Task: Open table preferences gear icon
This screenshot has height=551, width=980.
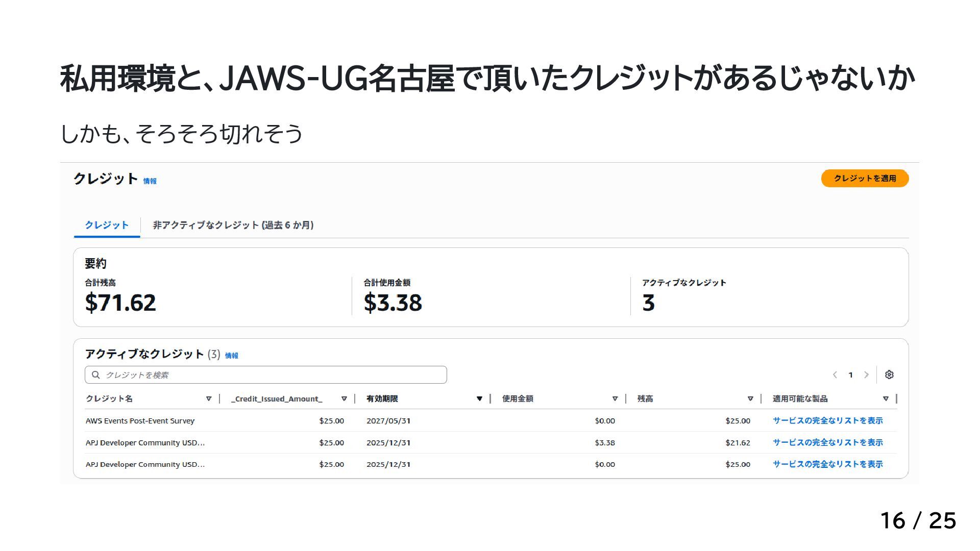Action: pos(889,374)
